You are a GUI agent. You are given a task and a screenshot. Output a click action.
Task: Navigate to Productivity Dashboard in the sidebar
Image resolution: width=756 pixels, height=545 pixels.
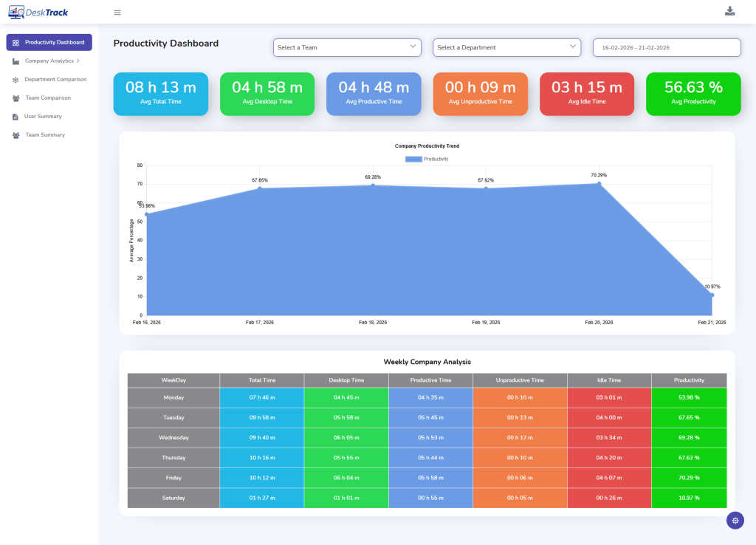point(49,42)
